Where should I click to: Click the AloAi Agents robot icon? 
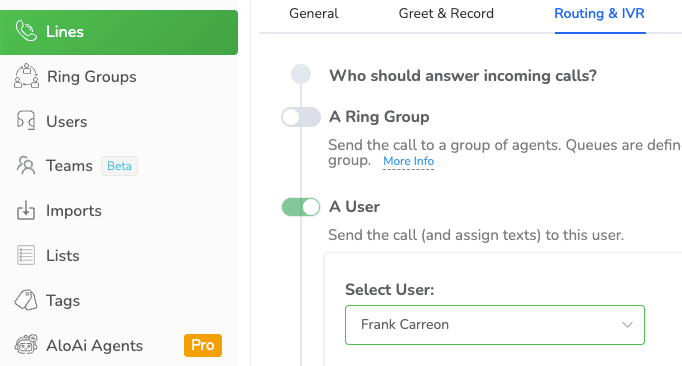26,345
